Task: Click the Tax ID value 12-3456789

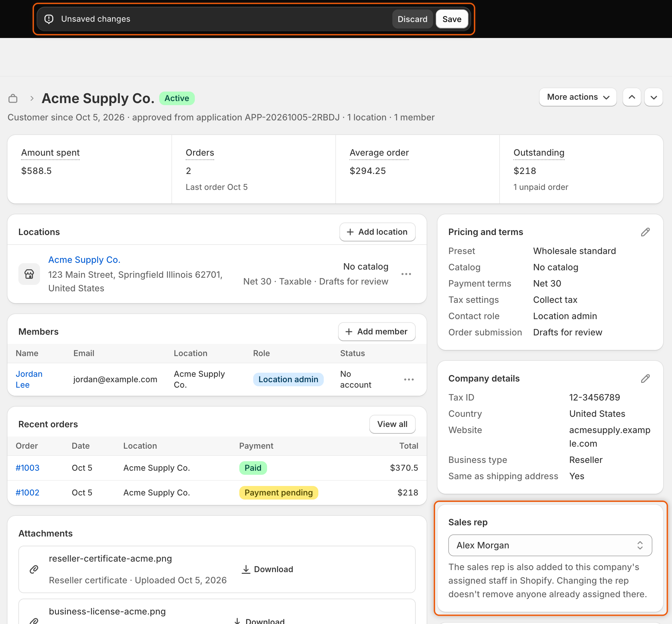Action: 595,397
